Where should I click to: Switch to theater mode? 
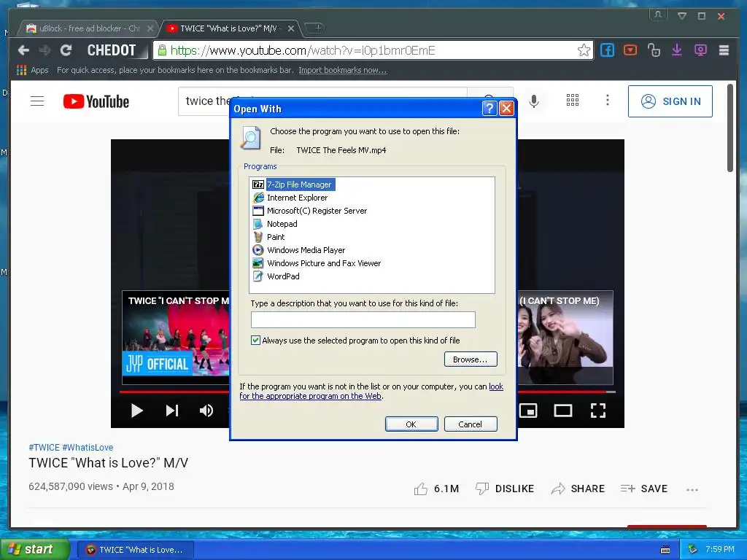click(562, 411)
